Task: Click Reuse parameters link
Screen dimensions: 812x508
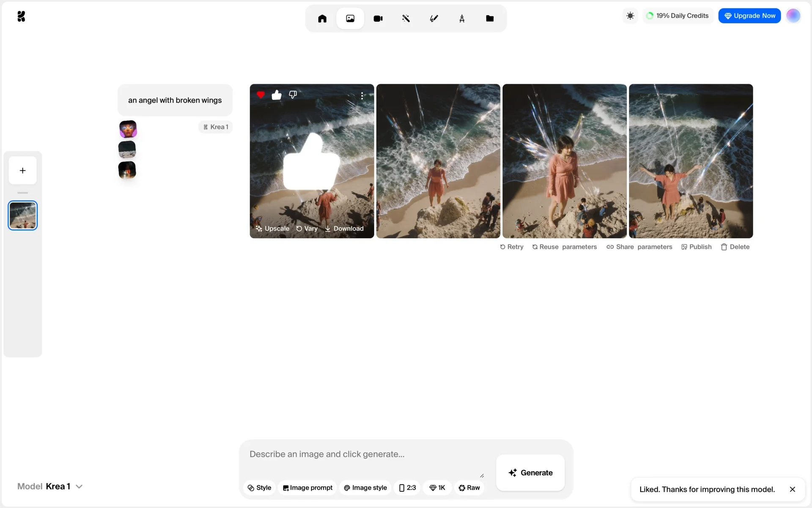Action: click(x=565, y=247)
